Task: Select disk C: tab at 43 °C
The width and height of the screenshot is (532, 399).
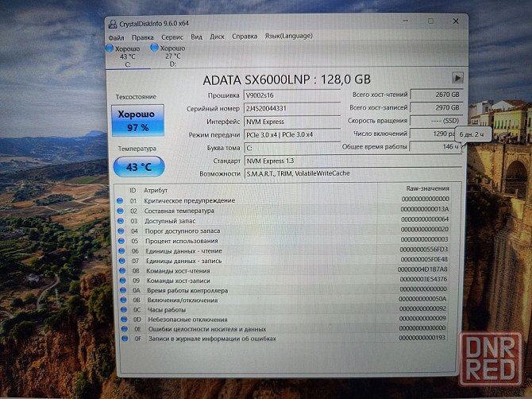Action: [x=128, y=56]
